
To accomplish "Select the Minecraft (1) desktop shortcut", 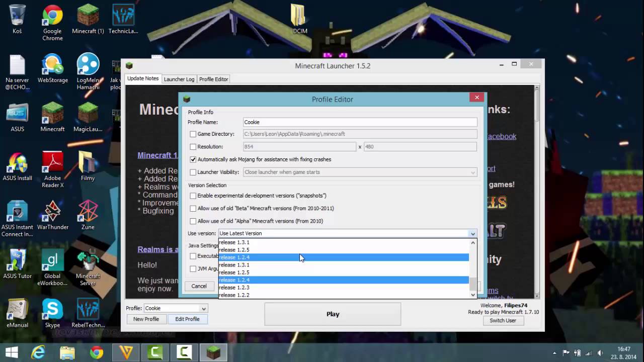I will click(88, 19).
